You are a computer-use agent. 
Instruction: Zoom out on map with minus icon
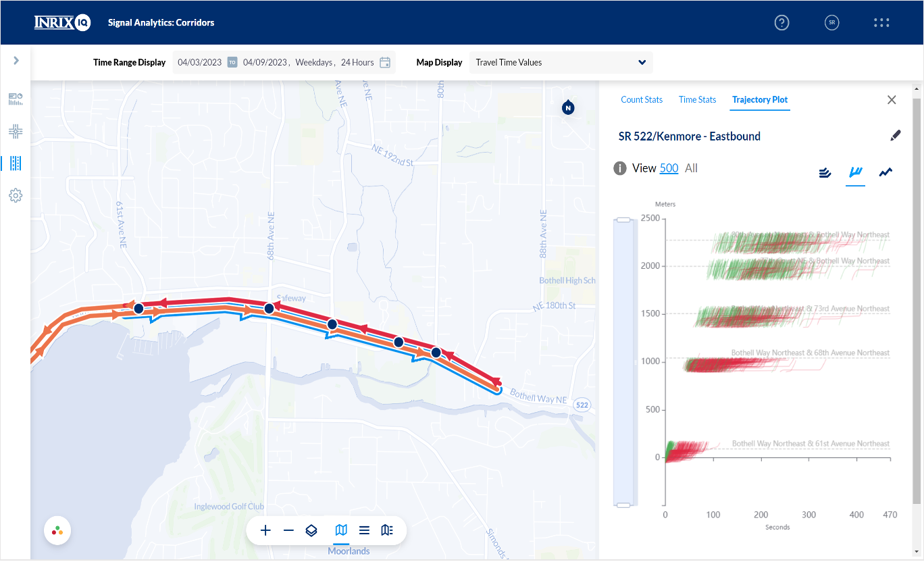(288, 530)
